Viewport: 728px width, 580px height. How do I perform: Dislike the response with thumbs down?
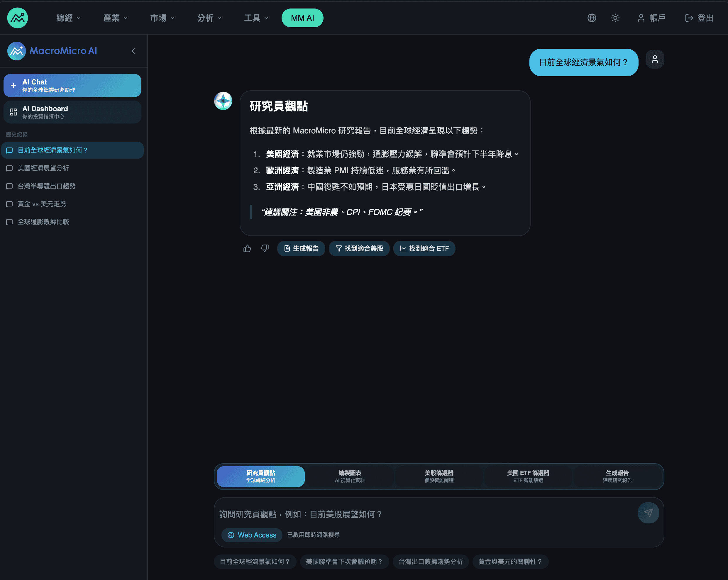point(265,249)
